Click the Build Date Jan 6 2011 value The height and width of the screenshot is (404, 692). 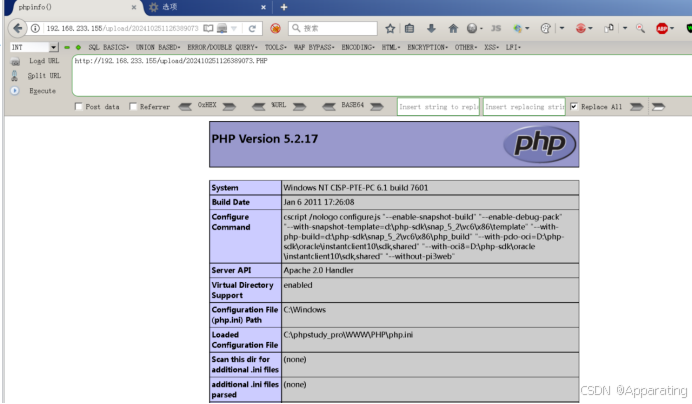(319, 202)
